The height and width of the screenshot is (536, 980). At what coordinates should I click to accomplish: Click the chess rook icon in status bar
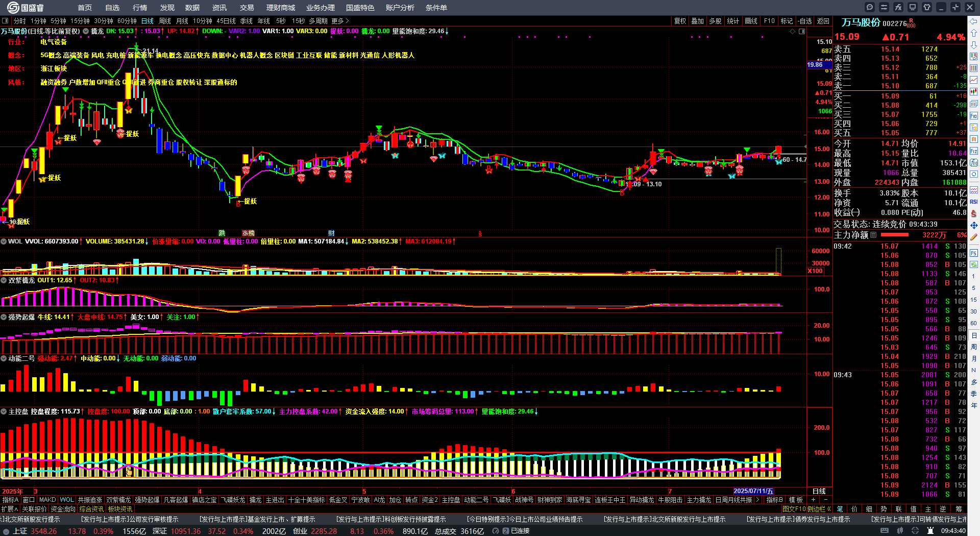click(x=931, y=531)
